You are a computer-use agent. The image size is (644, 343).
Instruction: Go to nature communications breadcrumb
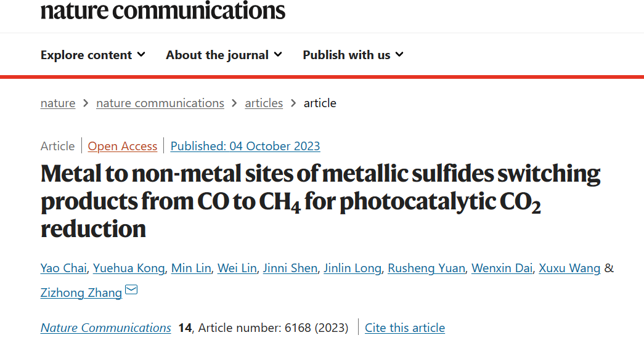(x=160, y=103)
